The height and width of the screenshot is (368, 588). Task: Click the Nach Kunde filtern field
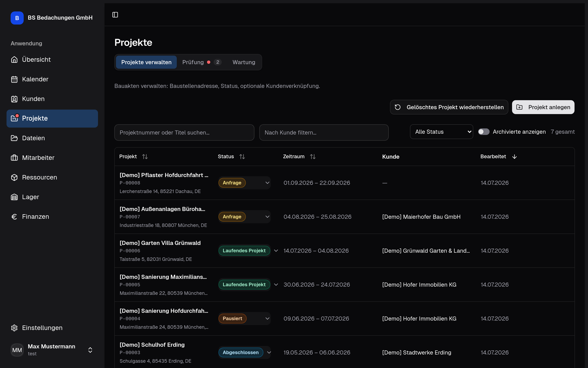324,132
